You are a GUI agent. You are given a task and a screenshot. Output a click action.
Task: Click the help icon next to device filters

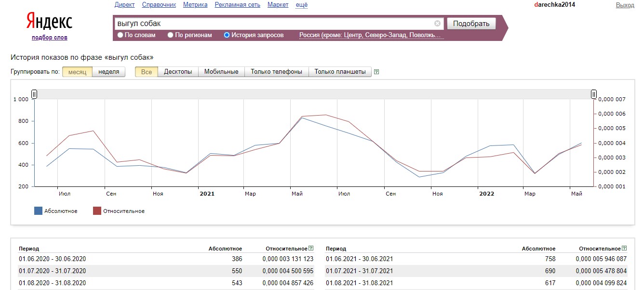[376, 72]
